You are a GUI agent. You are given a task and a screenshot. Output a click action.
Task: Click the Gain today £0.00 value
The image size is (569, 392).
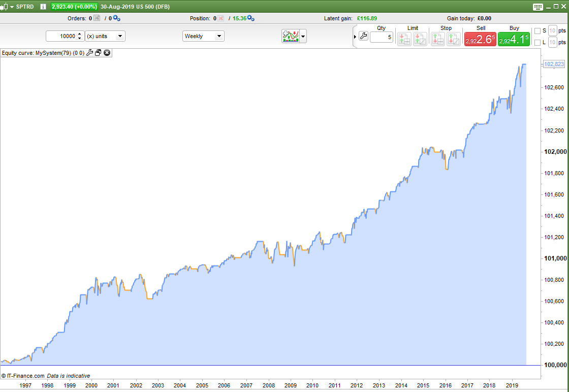(x=484, y=18)
